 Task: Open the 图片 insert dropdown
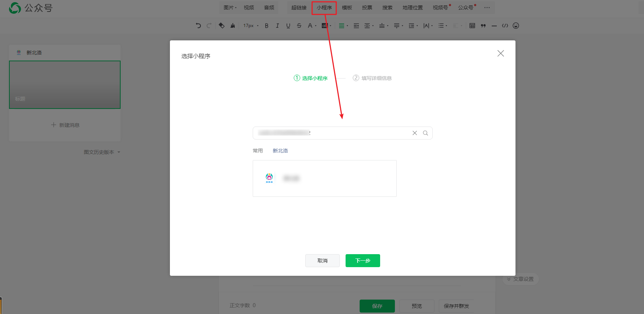click(x=230, y=8)
